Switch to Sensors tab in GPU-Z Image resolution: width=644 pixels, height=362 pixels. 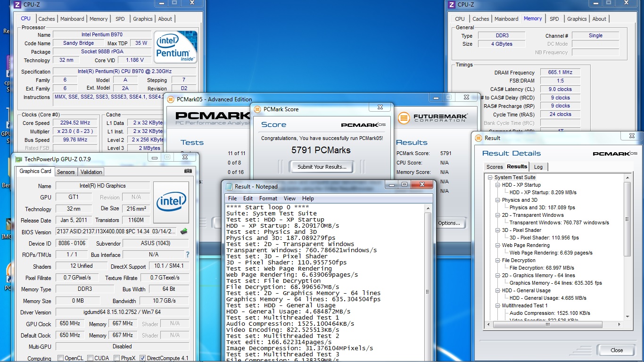pos(66,172)
